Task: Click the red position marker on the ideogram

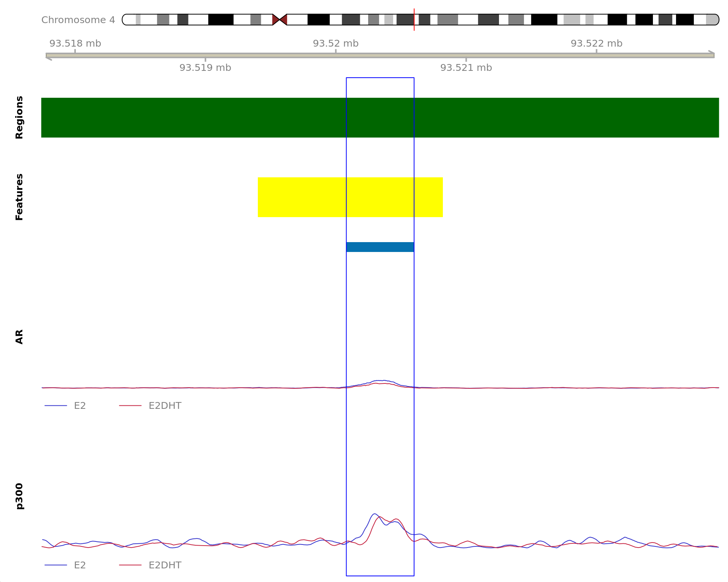Action: pos(414,19)
